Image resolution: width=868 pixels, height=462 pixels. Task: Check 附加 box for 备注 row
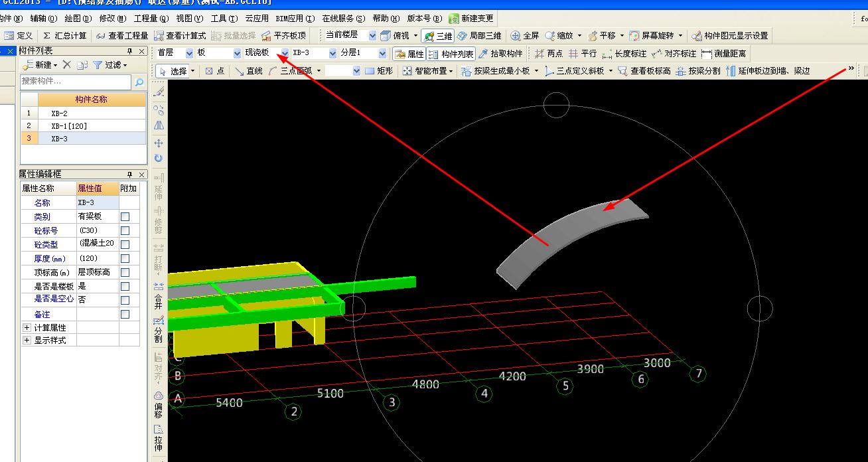point(125,315)
